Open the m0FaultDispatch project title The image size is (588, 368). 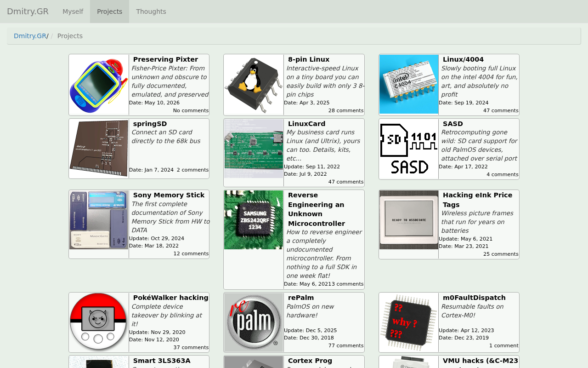coord(474,298)
